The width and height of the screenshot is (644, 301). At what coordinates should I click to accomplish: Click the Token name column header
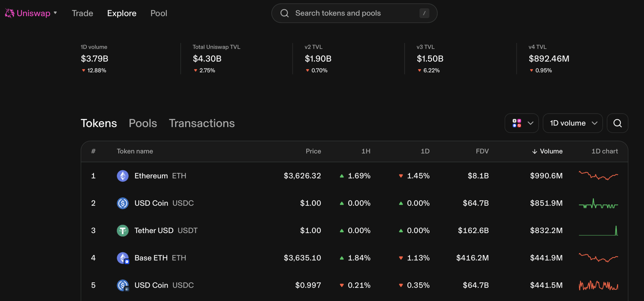(135, 151)
